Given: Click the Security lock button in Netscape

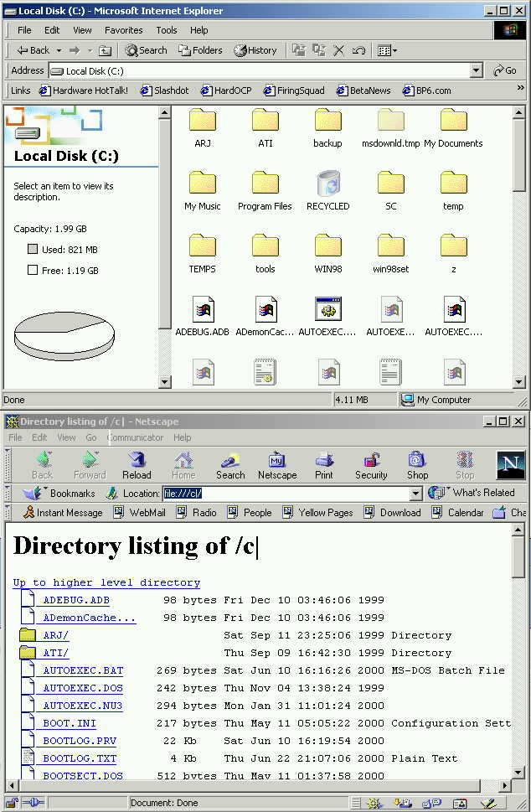Looking at the screenshot, I should coord(371,465).
